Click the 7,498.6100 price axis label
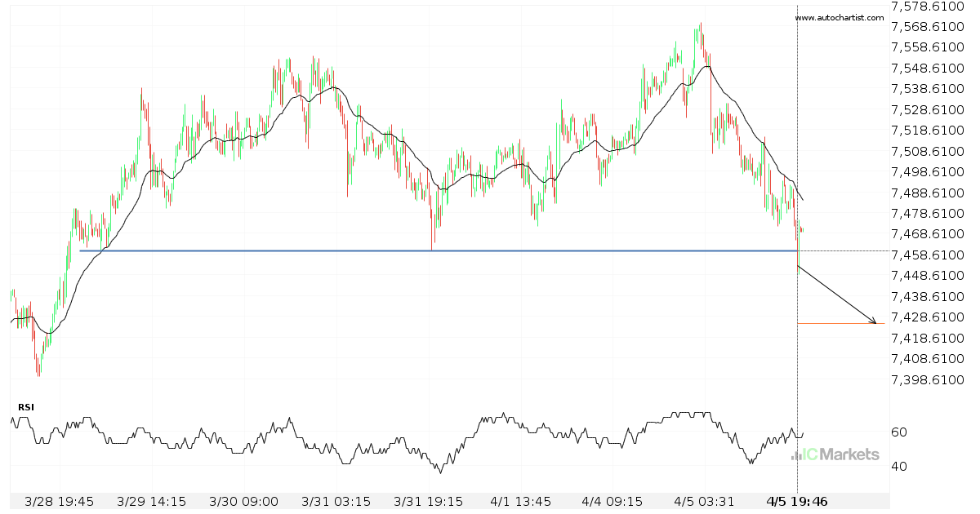The image size is (980, 514). 929,172
